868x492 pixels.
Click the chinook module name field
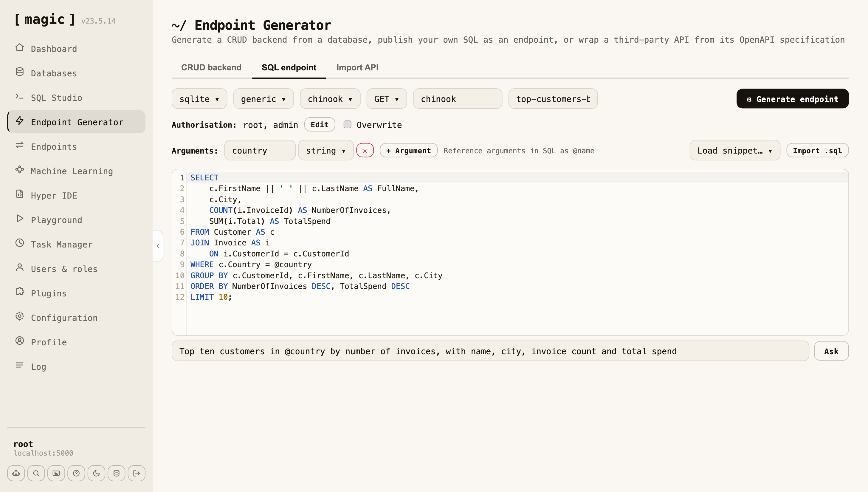[x=457, y=99]
